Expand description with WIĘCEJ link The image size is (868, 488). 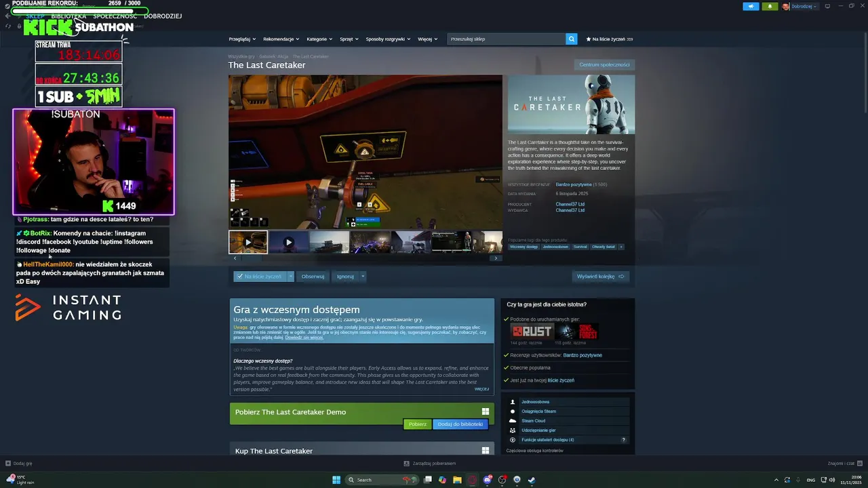point(481,389)
